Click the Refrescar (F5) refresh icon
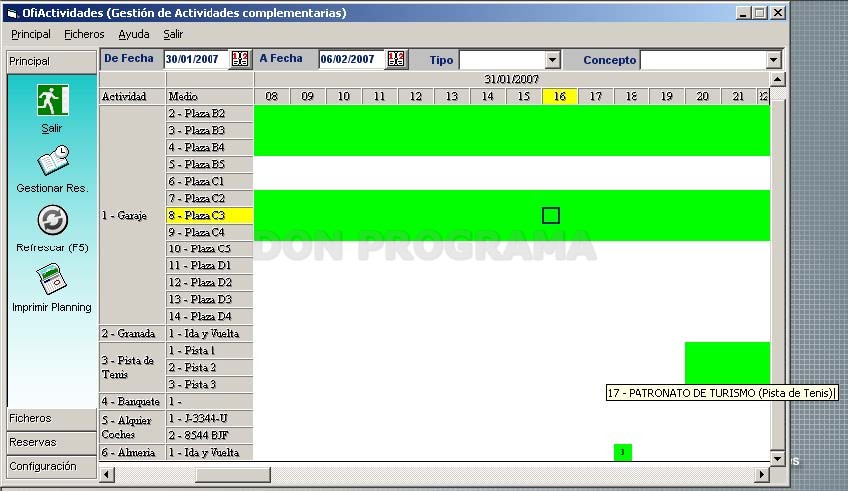Screen dimensions: 848x491 tap(52, 220)
